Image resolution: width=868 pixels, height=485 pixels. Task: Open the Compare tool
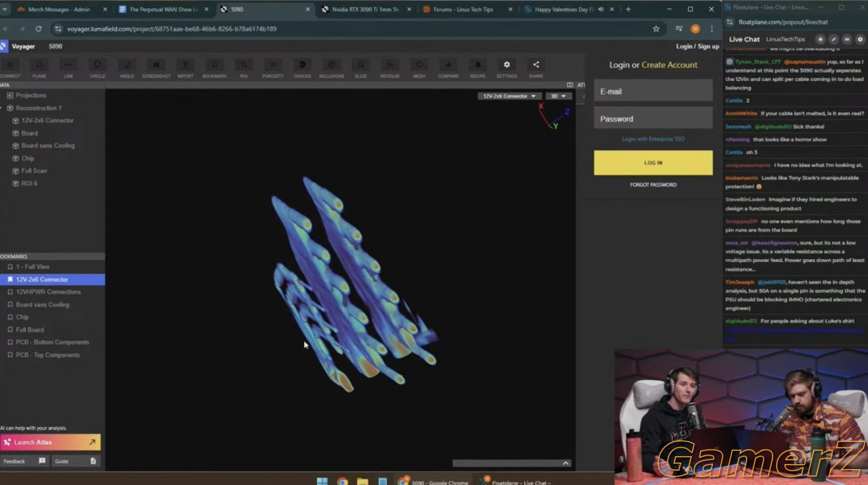(448, 69)
